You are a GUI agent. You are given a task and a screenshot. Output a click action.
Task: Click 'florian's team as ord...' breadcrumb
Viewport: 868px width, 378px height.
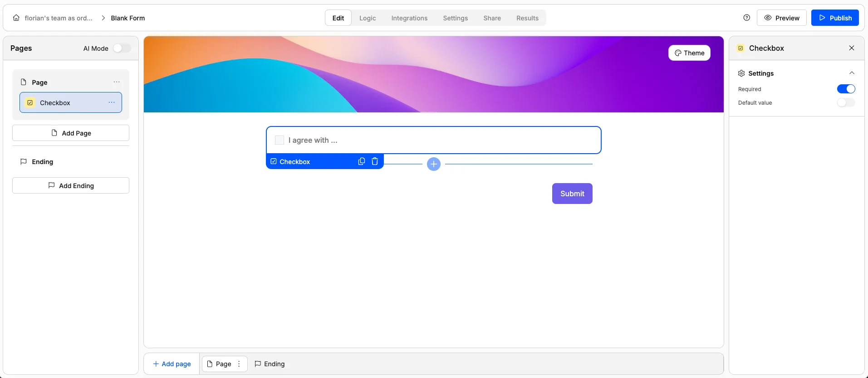click(x=59, y=18)
